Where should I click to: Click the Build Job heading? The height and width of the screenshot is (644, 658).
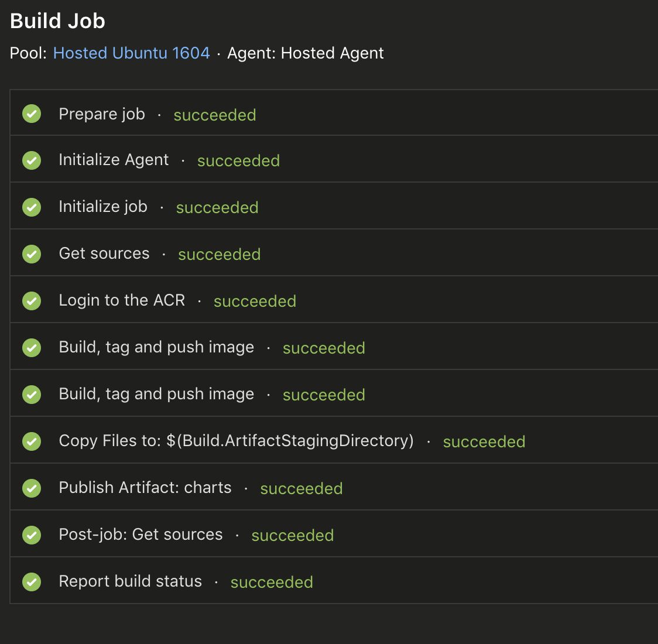click(57, 20)
